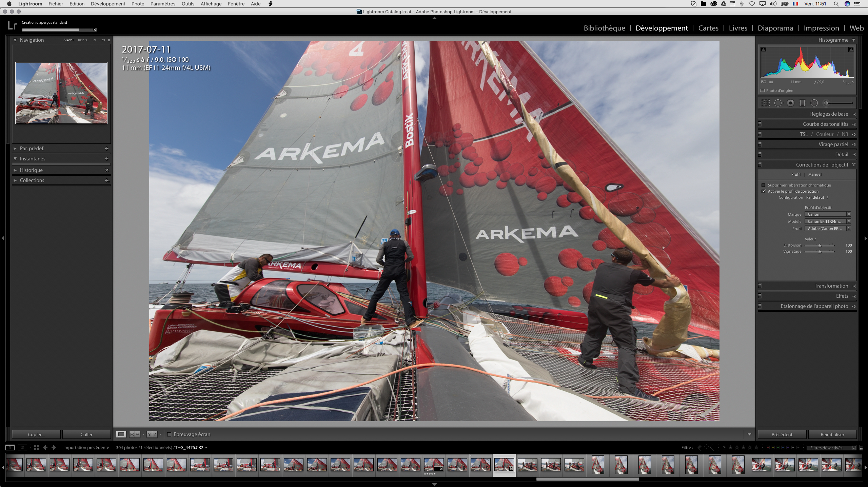This screenshot has height=487, width=868.
Task: Open Manuel tab in lens corrections
Action: 815,174
